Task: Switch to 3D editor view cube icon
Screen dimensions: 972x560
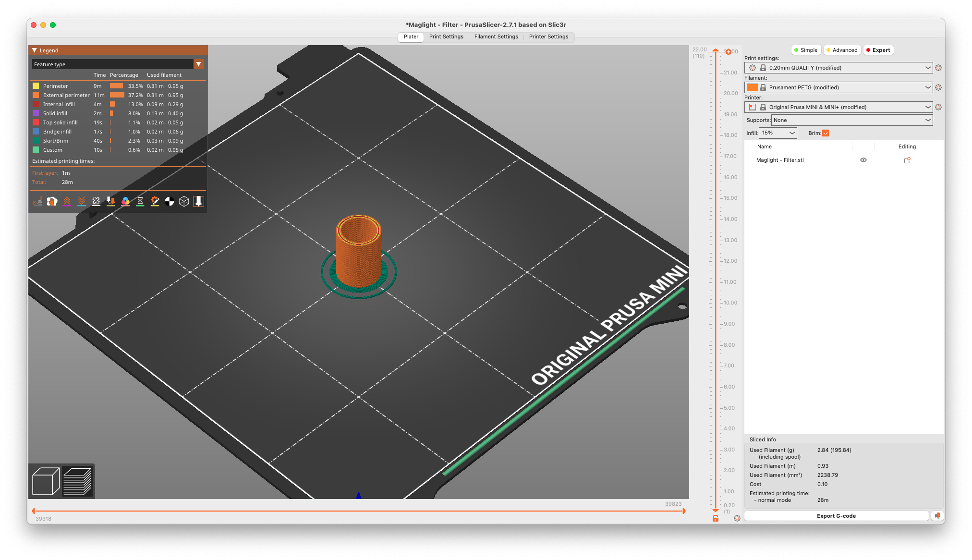Action: point(46,481)
